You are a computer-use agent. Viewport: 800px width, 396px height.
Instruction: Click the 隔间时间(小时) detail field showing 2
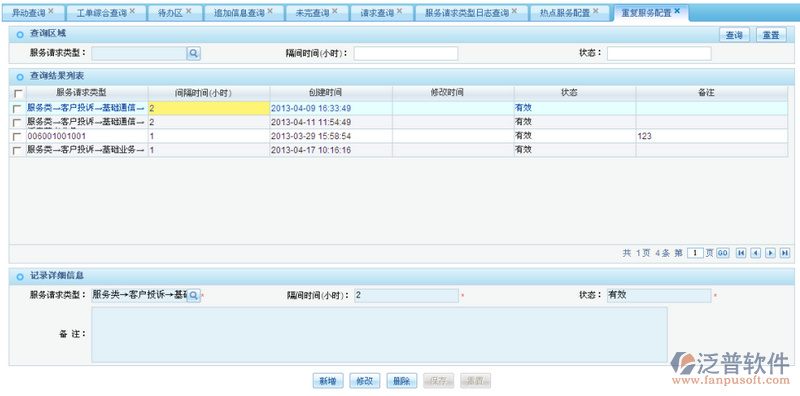pyautogui.click(x=406, y=296)
